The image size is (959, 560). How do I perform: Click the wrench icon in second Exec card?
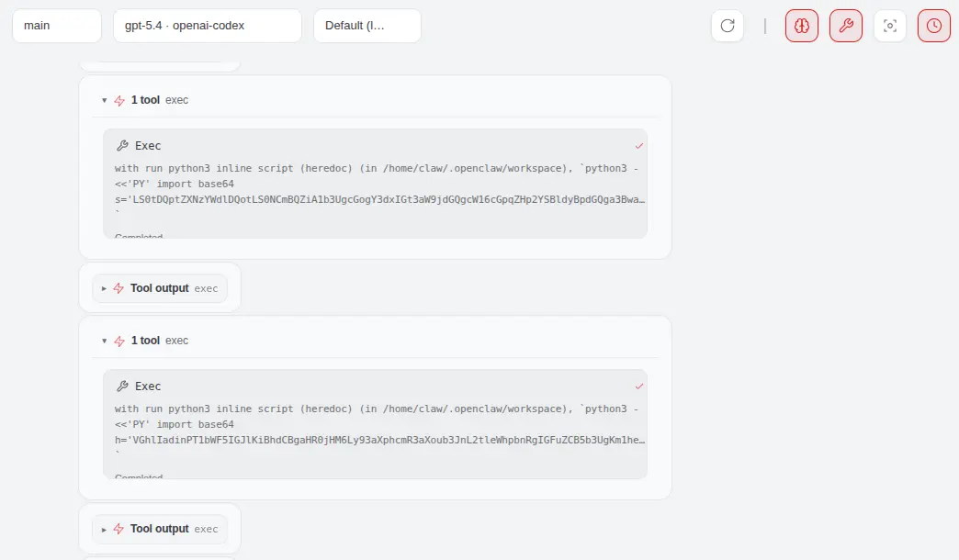[x=122, y=386]
